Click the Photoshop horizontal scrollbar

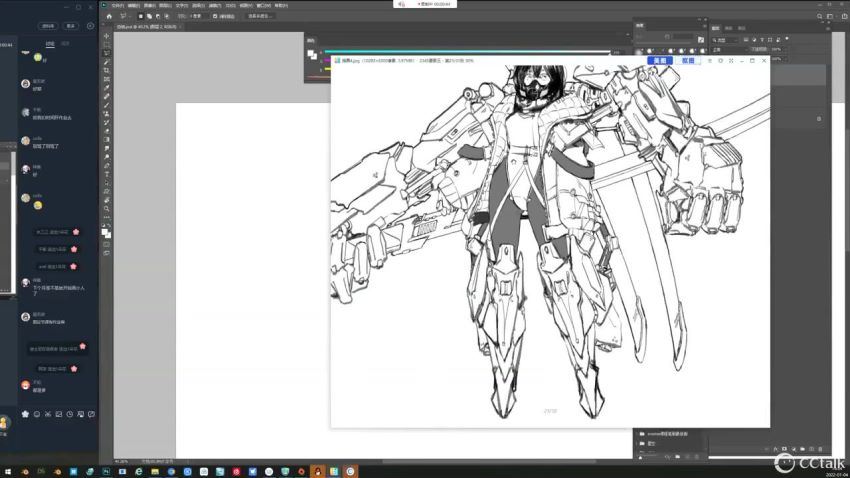tap(489, 462)
